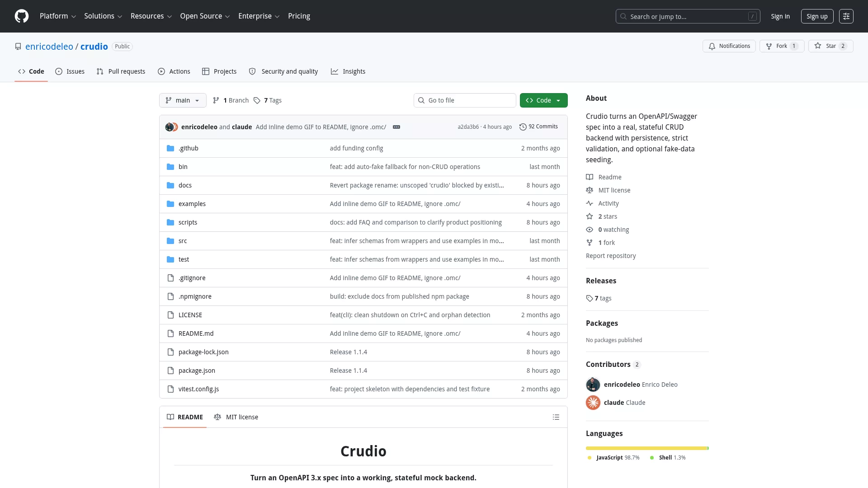Open the Release 1.1.4 commit for package.json
The width and height of the screenshot is (868, 488).
(349, 371)
